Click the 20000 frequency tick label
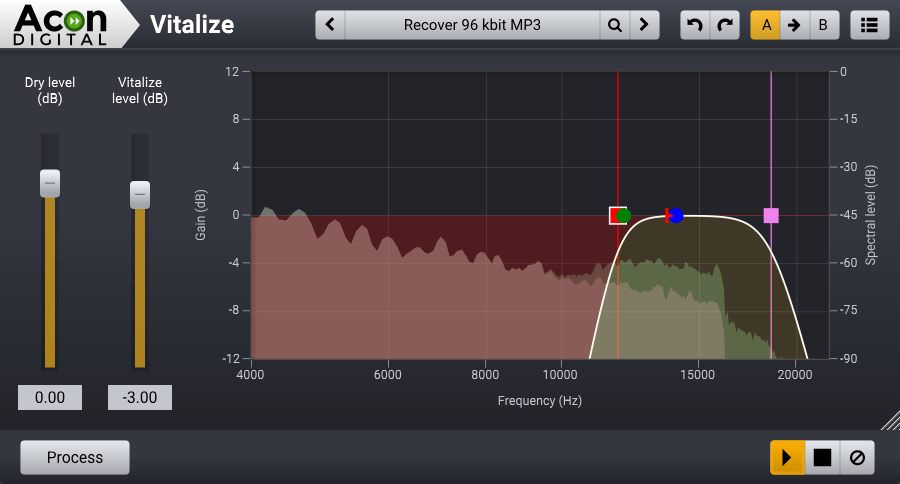The width and height of the screenshot is (900, 484). (795, 375)
